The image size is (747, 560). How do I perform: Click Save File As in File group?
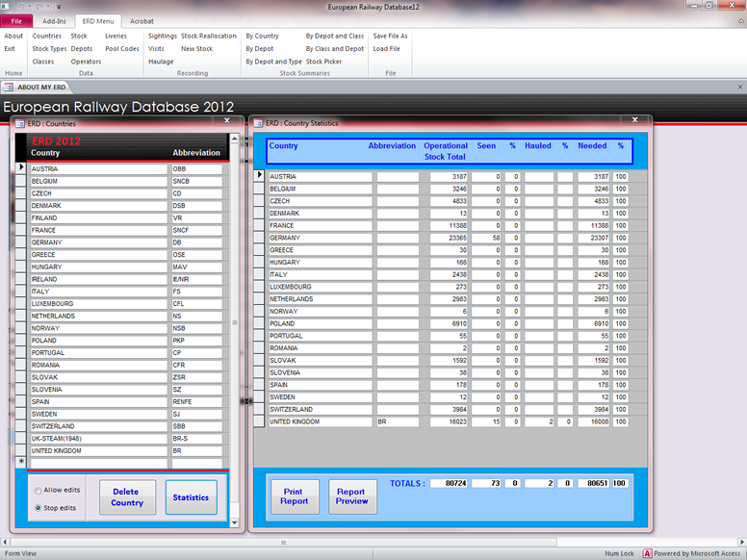390,36
